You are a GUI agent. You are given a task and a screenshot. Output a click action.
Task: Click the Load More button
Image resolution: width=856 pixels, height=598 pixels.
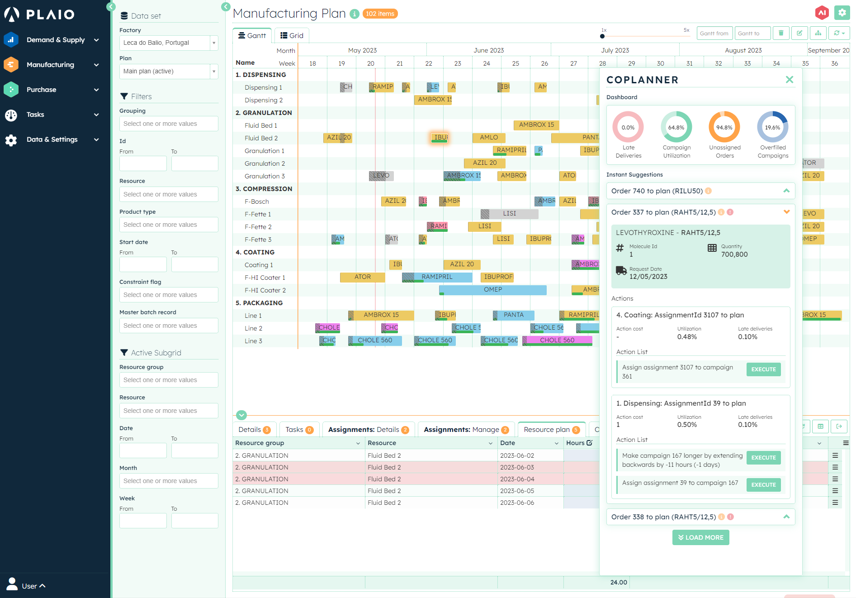point(700,537)
